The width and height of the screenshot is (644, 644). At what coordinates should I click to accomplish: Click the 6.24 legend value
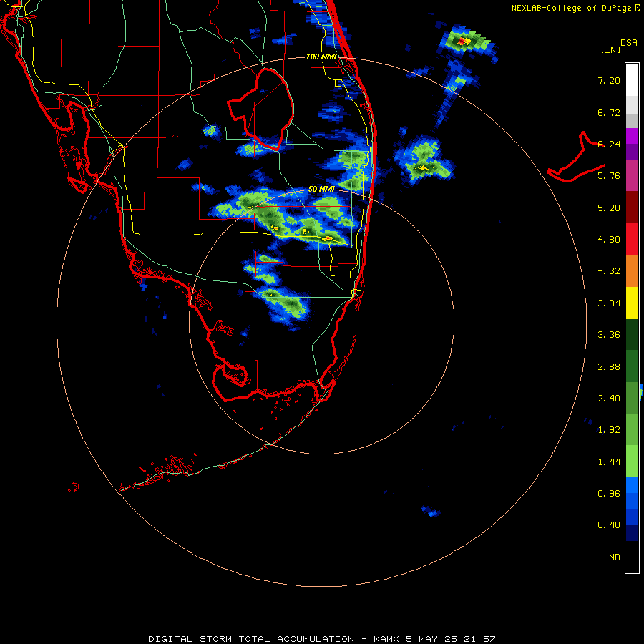tap(609, 144)
